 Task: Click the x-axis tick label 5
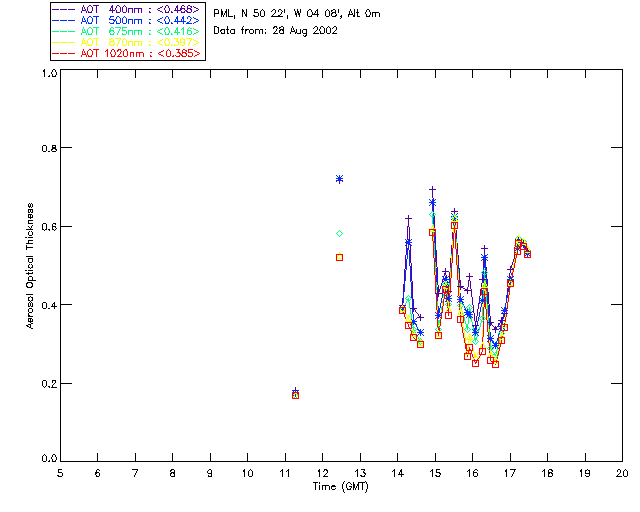click(60, 473)
